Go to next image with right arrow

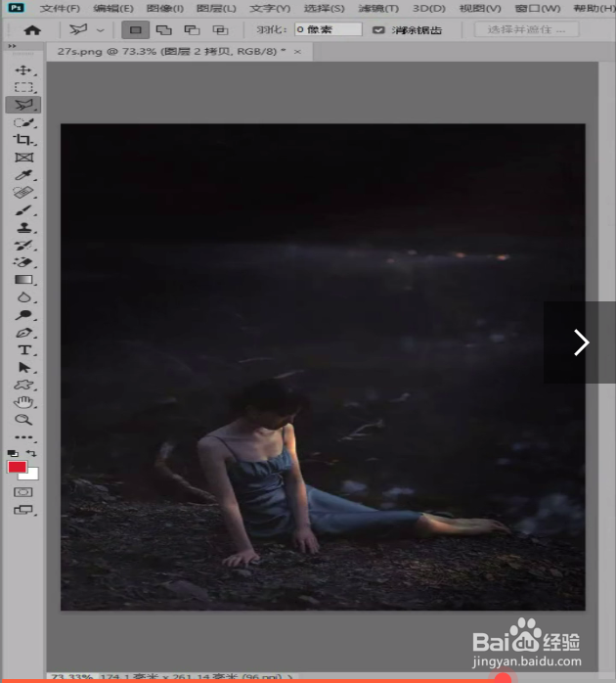point(581,342)
